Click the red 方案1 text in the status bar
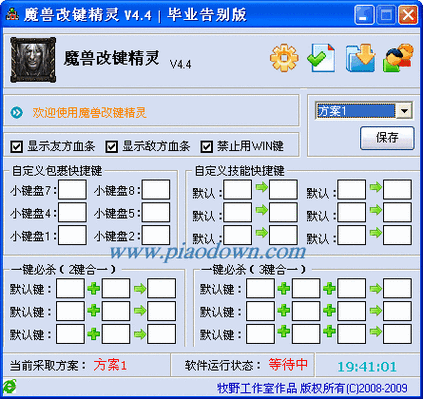Viewport: 423px width, 399px height. coord(110,365)
